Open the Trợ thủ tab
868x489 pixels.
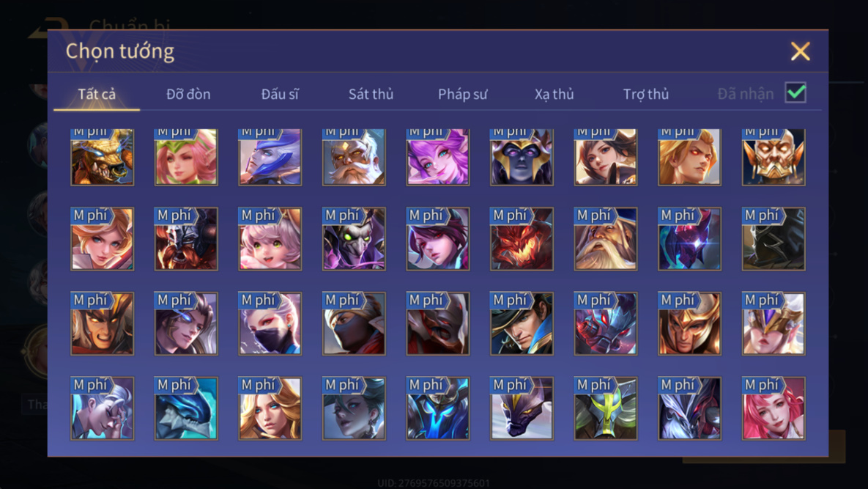pos(646,94)
